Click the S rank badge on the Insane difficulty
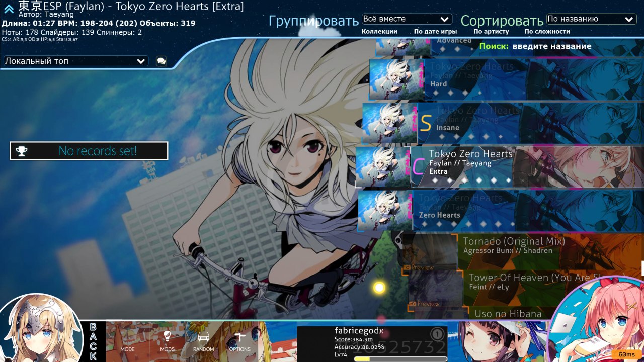 point(426,123)
